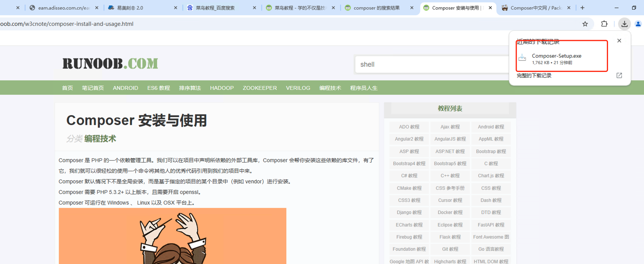Screen dimensions: 644x264
Task: Switch to the composer 的搜索结果 tab
Action: pos(379,8)
